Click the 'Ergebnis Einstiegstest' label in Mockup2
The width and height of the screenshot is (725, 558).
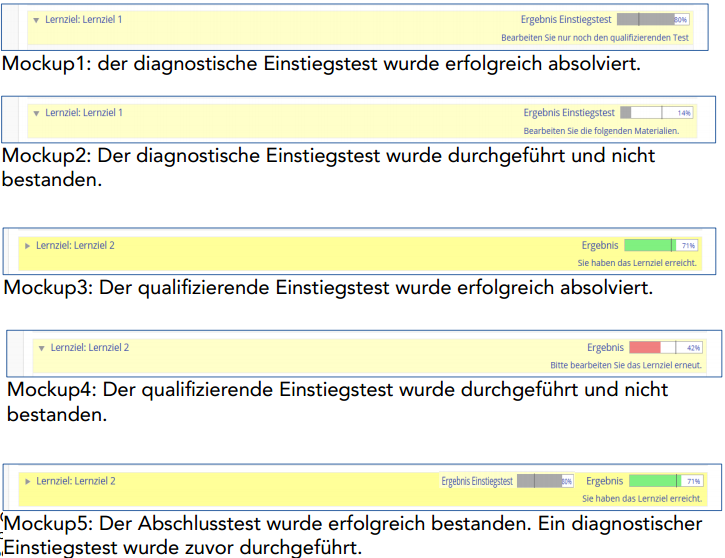tap(568, 113)
